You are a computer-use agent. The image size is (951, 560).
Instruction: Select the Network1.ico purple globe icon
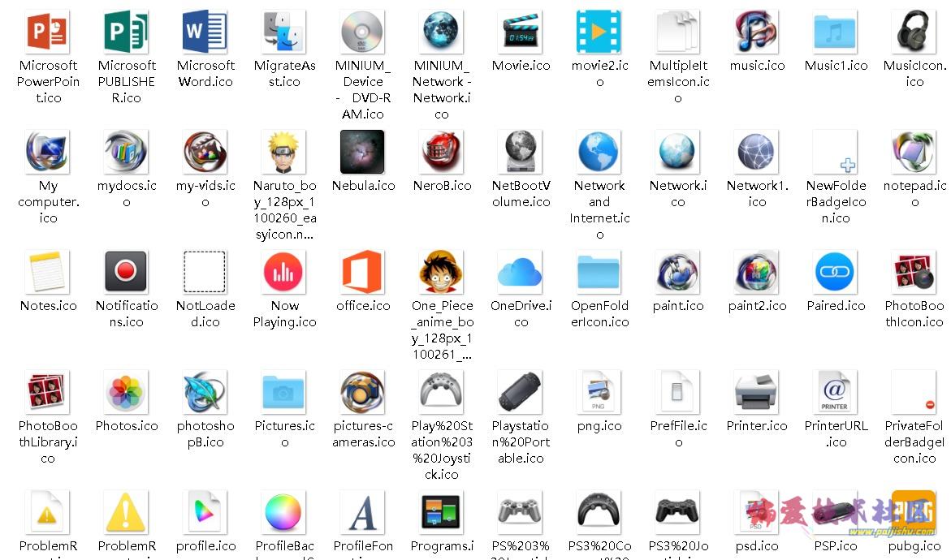coord(757,152)
